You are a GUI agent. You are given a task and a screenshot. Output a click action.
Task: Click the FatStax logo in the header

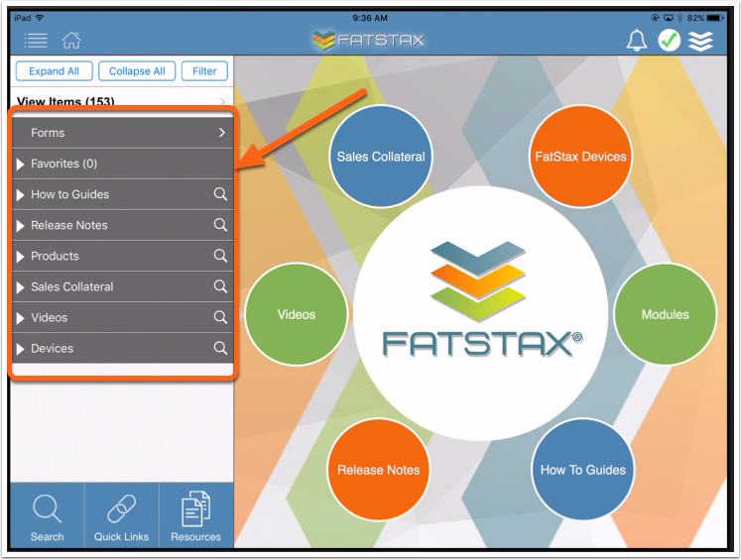point(369,40)
